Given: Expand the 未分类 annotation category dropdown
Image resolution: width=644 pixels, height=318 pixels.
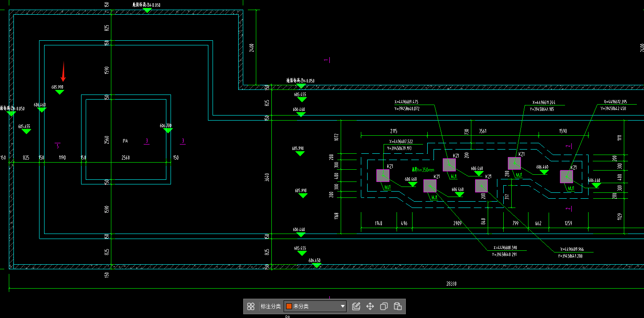Looking at the screenshot, I should click(315, 306).
